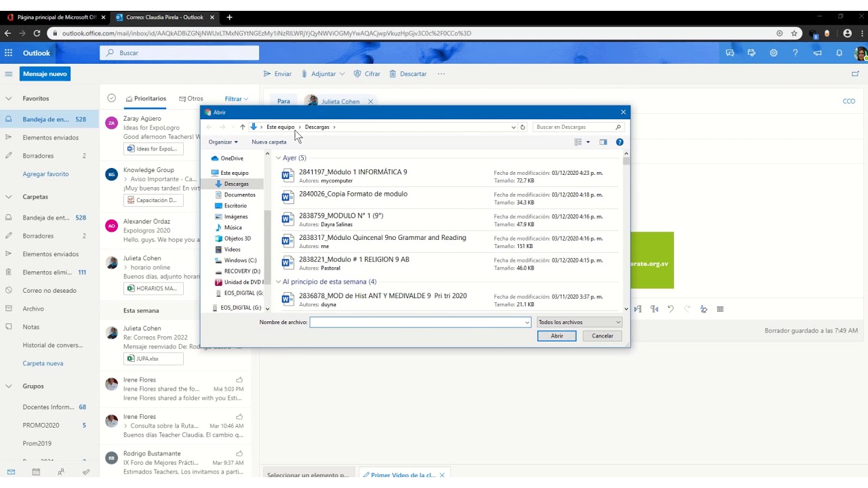868x488 pixels.
Task: Toggle the preview pane in file dialog
Action: coord(603,142)
